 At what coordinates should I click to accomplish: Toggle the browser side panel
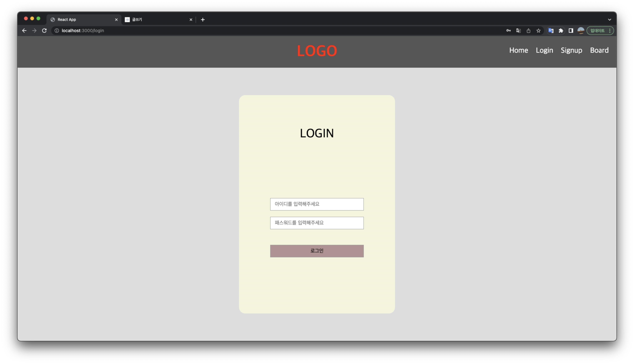[x=571, y=31]
